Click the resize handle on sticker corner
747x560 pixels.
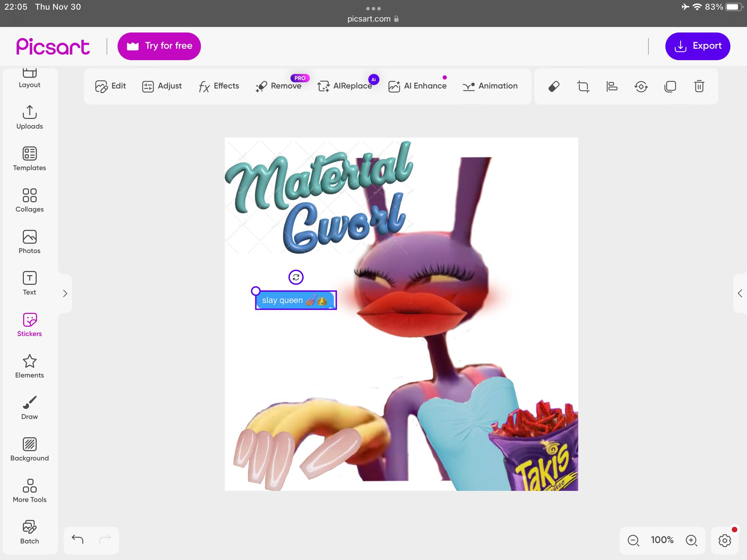pos(256,291)
